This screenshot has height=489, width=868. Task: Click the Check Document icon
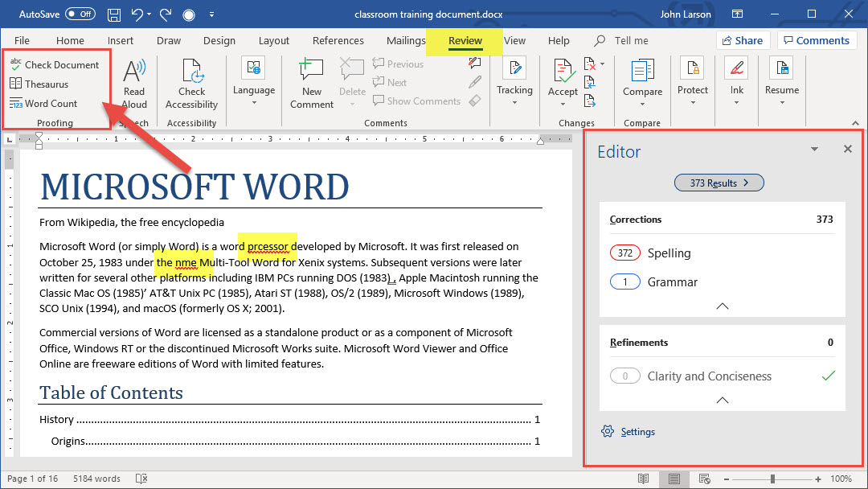(x=16, y=64)
